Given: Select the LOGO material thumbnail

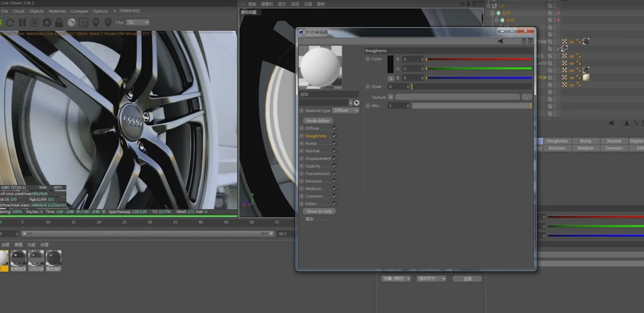Looking at the screenshot, I should pyautogui.click(x=36, y=261).
